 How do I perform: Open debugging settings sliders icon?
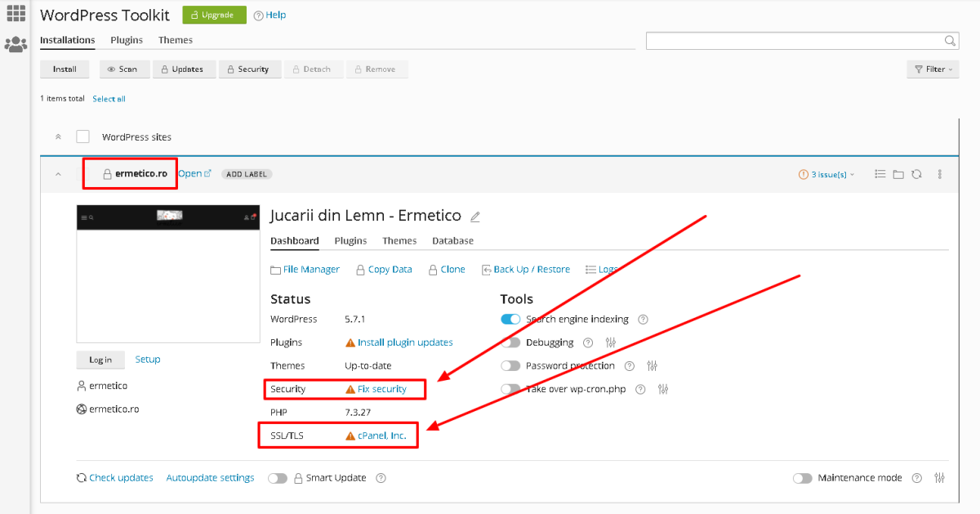coord(610,342)
